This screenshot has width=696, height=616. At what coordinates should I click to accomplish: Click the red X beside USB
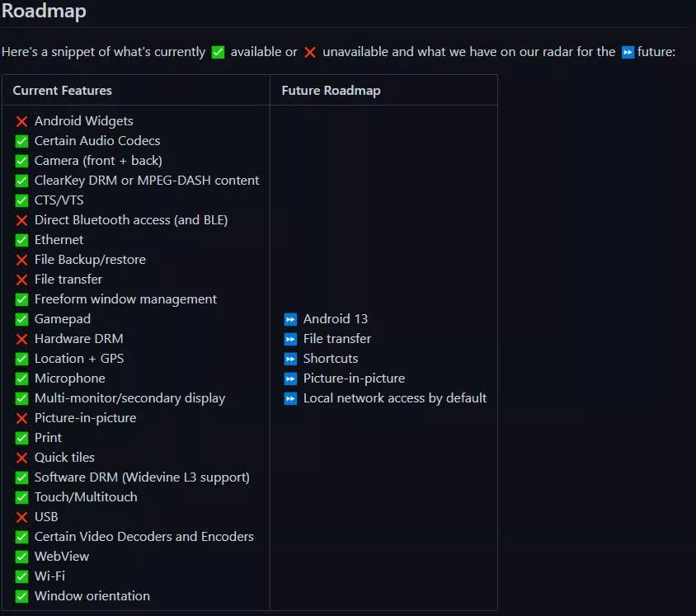tap(21, 517)
